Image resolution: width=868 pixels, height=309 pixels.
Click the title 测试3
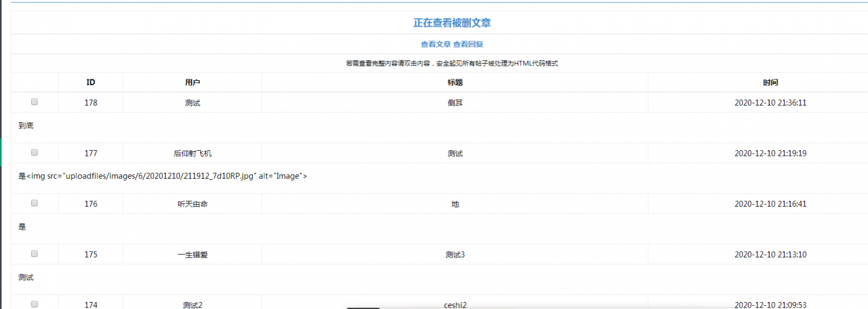(455, 255)
